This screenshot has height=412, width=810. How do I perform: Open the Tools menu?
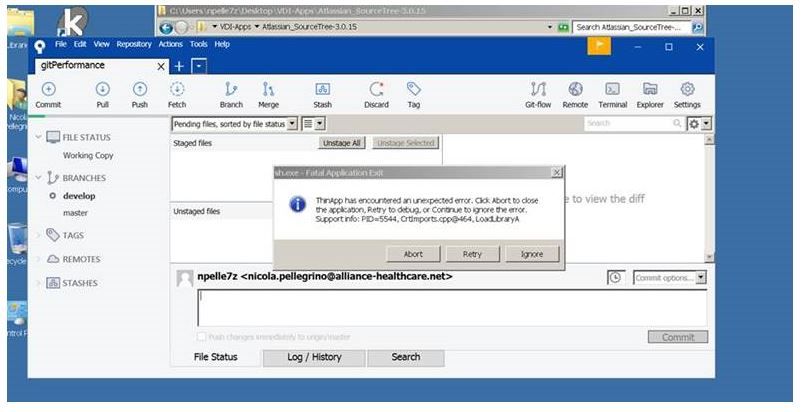pyautogui.click(x=198, y=44)
